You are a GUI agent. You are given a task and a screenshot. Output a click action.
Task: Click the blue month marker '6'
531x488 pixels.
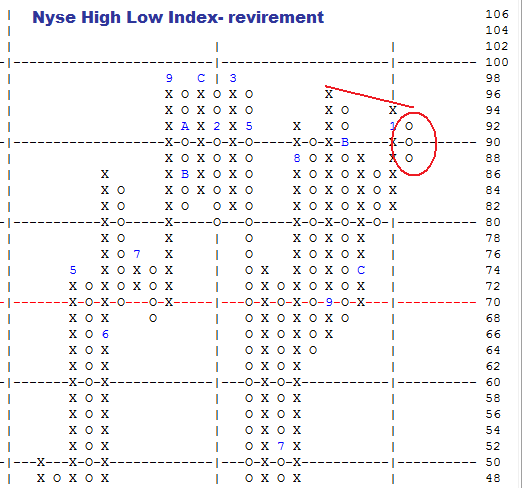pyautogui.click(x=105, y=335)
